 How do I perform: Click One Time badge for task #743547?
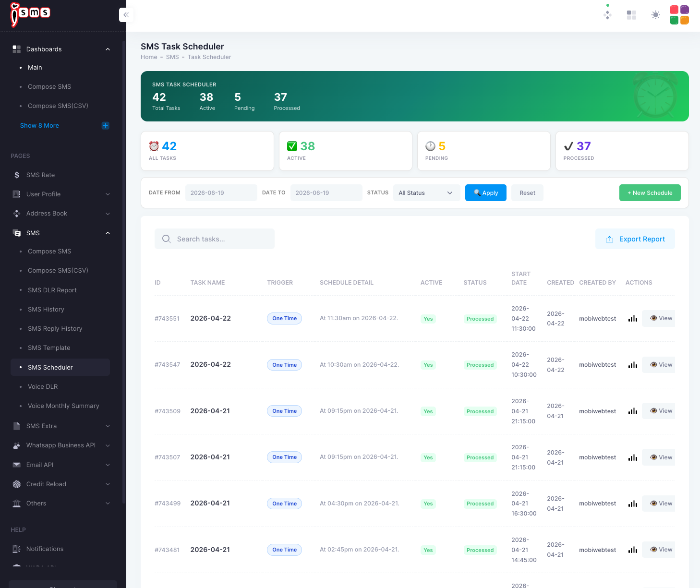pos(284,365)
